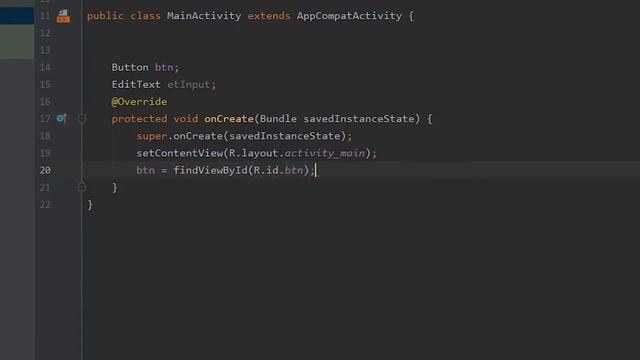The width and height of the screenshot is (640, 360).
Task: Click on findViewById method call
Action: 211,170
